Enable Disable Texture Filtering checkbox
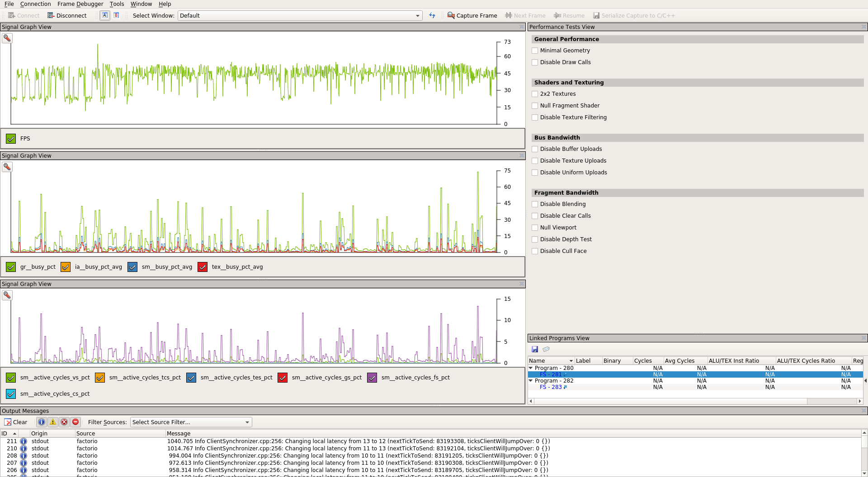868x477 pixels. [535, 117]
